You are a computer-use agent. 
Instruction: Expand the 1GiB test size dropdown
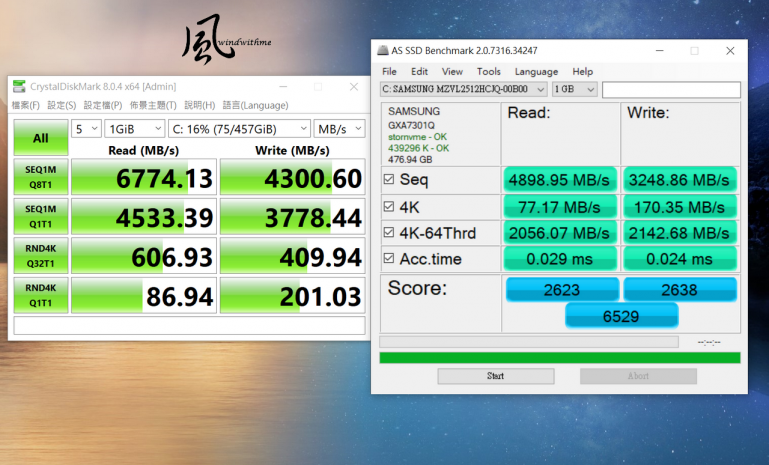click(134, 128)
